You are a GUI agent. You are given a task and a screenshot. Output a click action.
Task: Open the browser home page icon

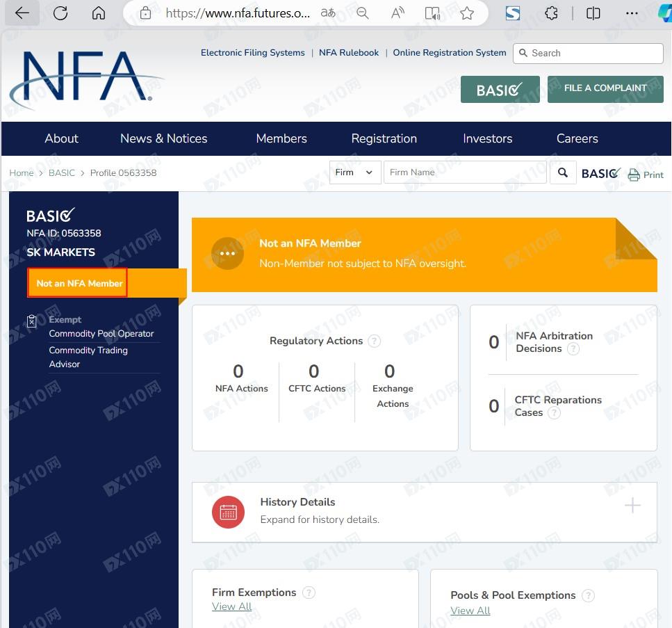pyautogui.click(x=99, y=13)
